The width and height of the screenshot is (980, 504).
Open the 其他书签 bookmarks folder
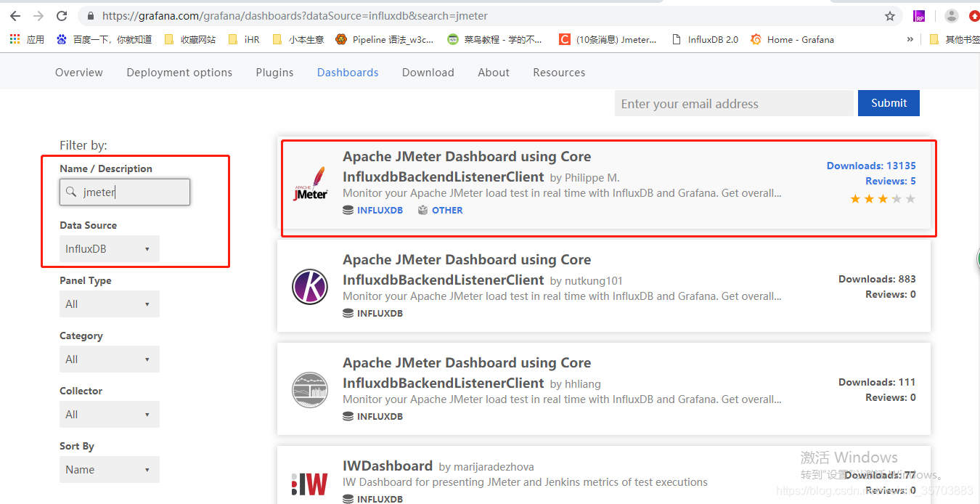pyautogui.click(x=954, y=39)
